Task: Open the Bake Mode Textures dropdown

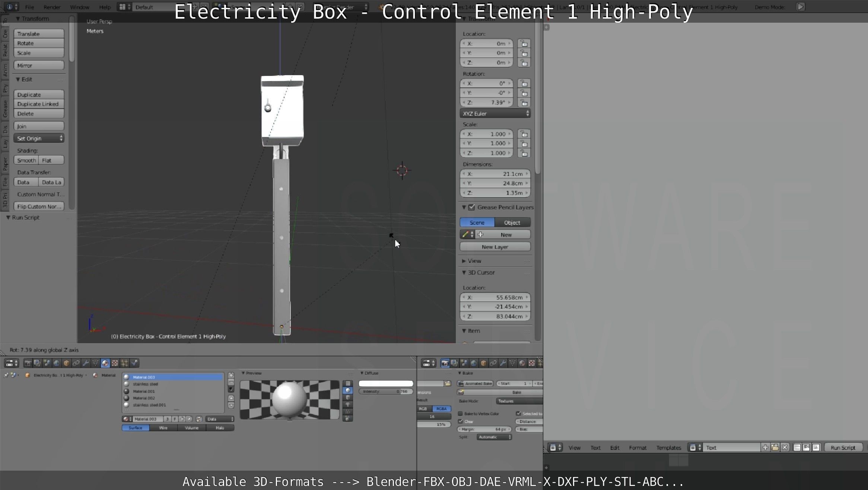Action: click(x=519, y=401)
